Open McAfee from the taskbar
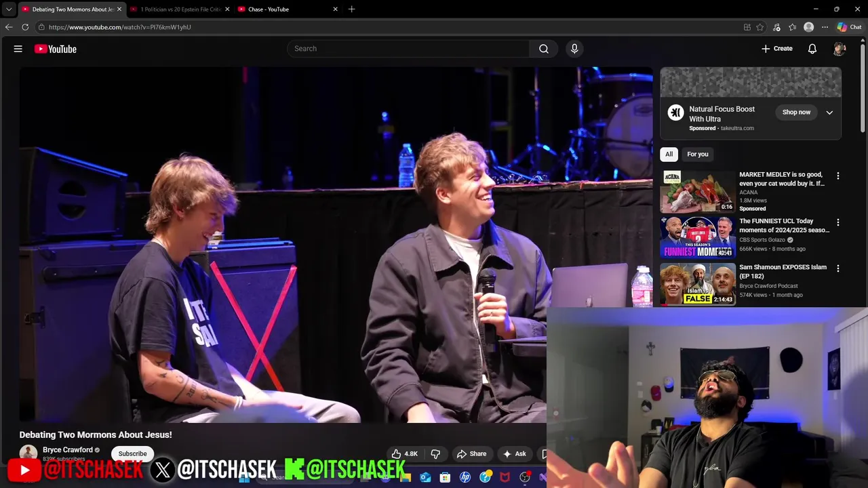Image resolution: width=868 pixels, height=488 pixels. point(505,477)
